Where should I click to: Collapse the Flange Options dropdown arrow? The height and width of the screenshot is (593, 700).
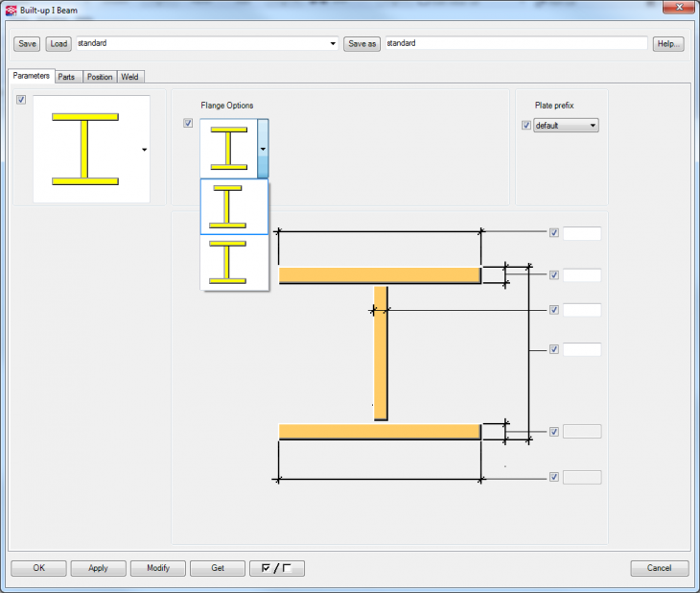coord(263,149)
